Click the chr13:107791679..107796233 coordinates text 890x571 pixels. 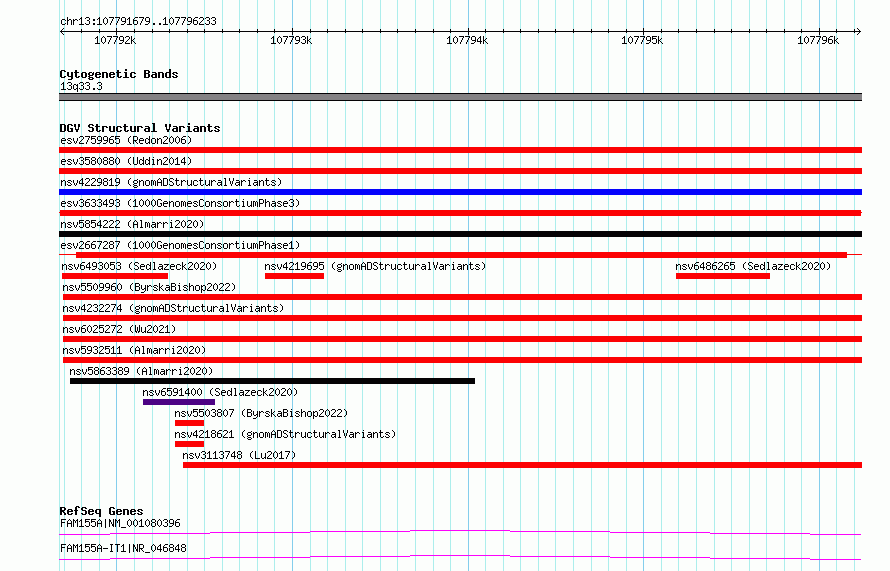[x=138, y=21]
